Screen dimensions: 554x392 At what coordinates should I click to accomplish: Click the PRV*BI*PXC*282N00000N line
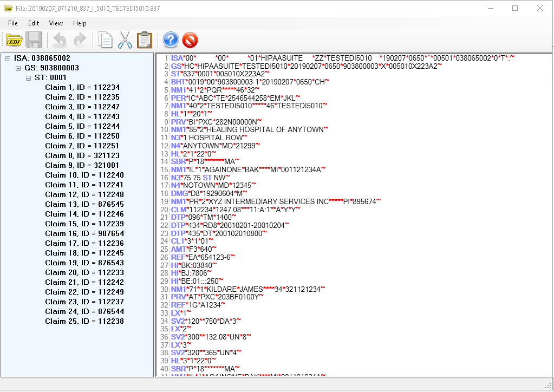(x=216, y=122)
